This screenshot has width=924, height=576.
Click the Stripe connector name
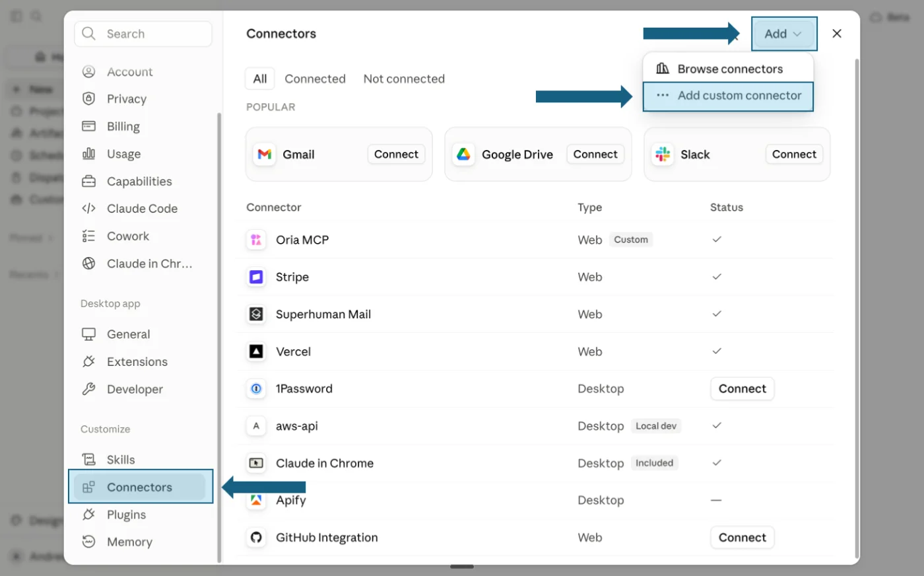tap(292, 277)
